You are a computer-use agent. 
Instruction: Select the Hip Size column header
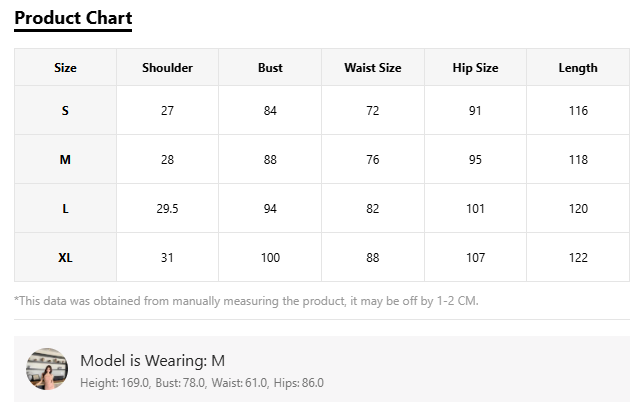click(476, 67)
